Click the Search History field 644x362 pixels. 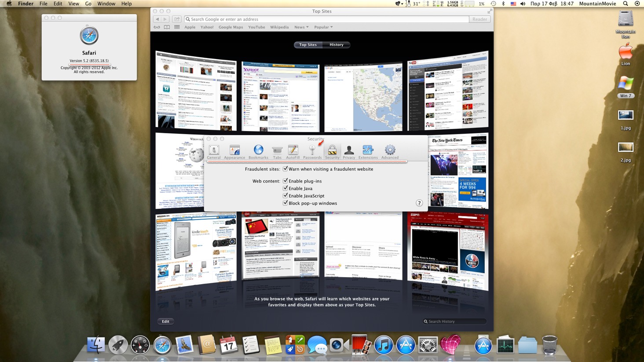[x=454, y=322]
